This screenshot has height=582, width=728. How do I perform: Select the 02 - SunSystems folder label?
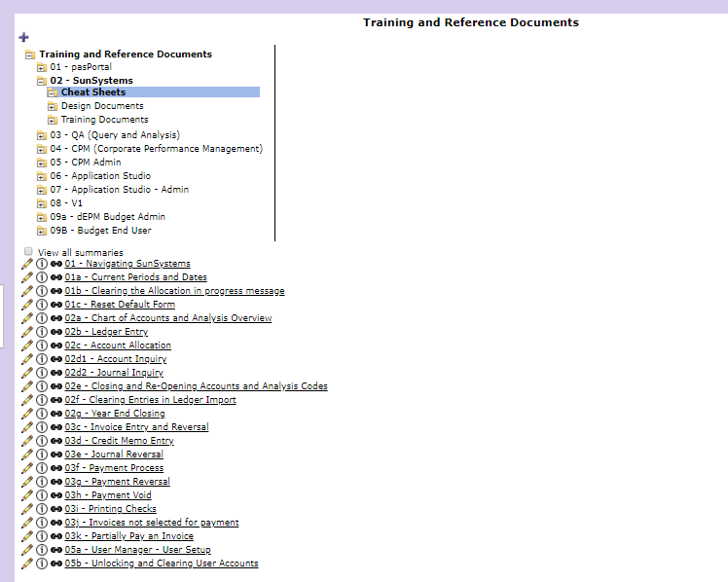point(91,80)
